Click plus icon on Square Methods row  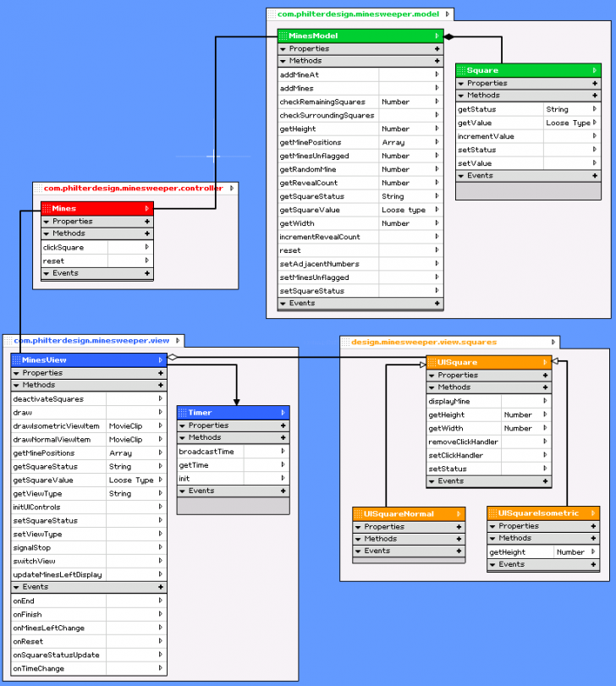click(595, 96)
